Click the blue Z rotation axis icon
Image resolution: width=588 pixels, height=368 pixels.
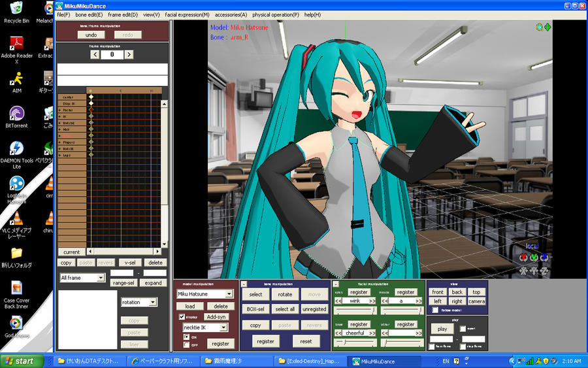544,258
